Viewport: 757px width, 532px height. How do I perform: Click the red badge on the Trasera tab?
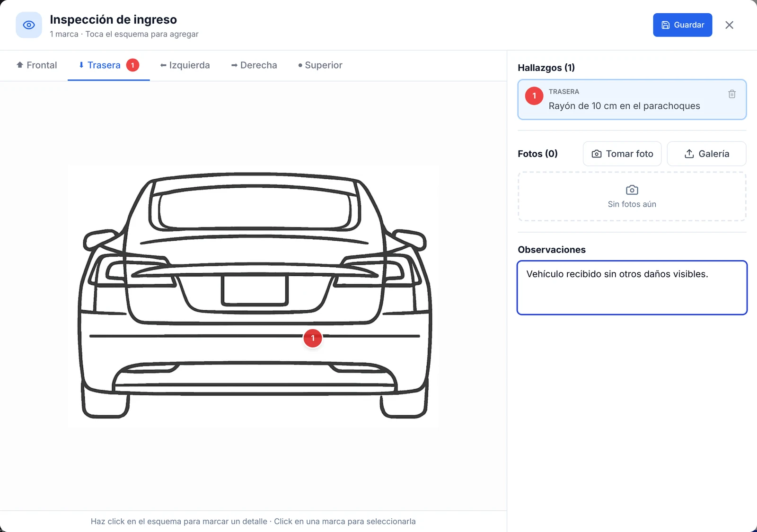pos(133,65)
